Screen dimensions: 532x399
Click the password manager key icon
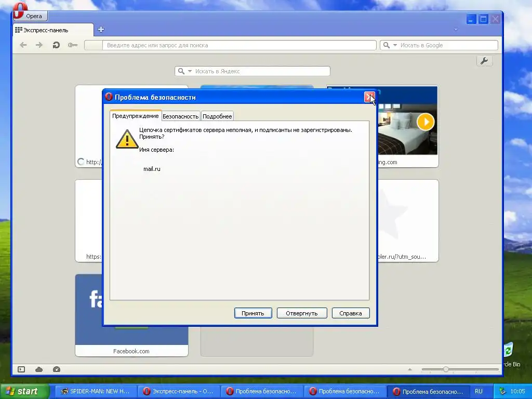(73, 45)
